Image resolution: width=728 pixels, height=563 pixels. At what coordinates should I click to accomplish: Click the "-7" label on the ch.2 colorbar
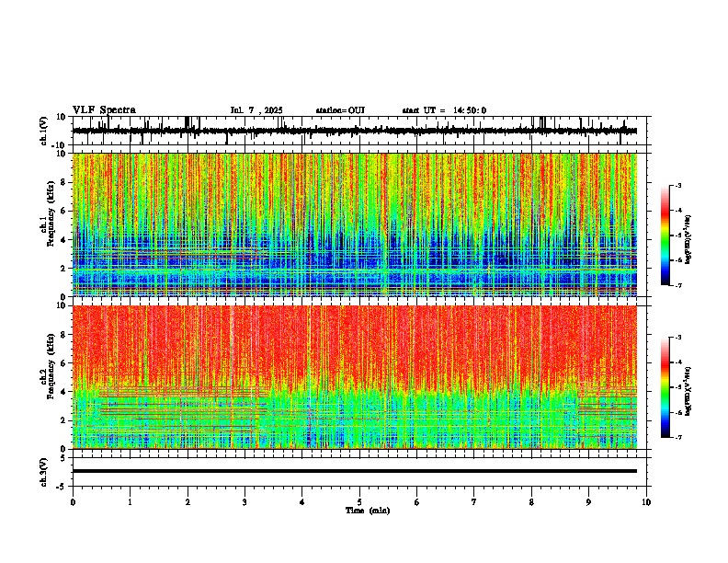click(677, 437)
